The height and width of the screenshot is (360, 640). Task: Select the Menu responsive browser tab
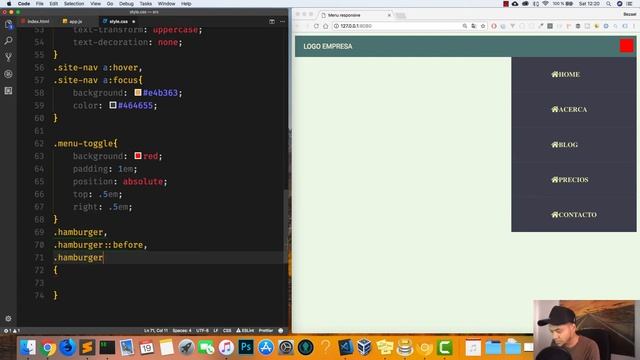355,15
